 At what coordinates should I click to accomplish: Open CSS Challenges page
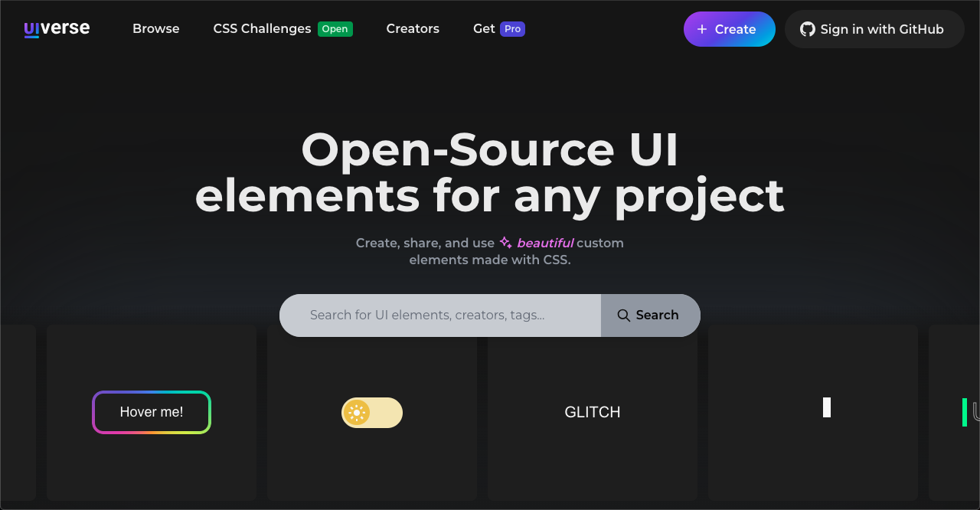262,29
